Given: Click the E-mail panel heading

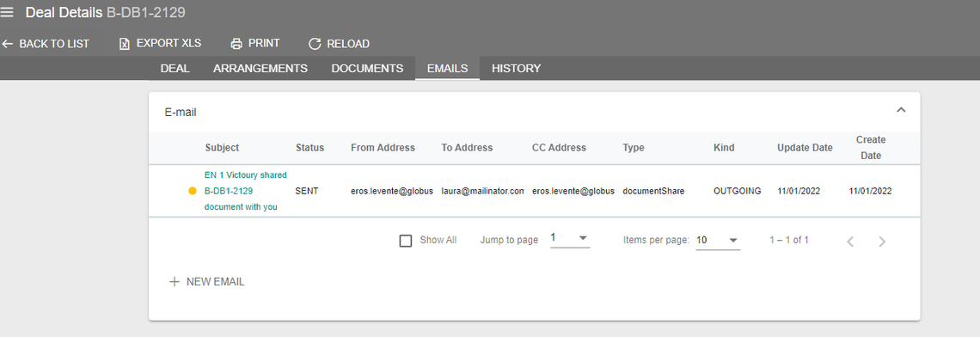Looking at the screenshot, I should 181,112.
